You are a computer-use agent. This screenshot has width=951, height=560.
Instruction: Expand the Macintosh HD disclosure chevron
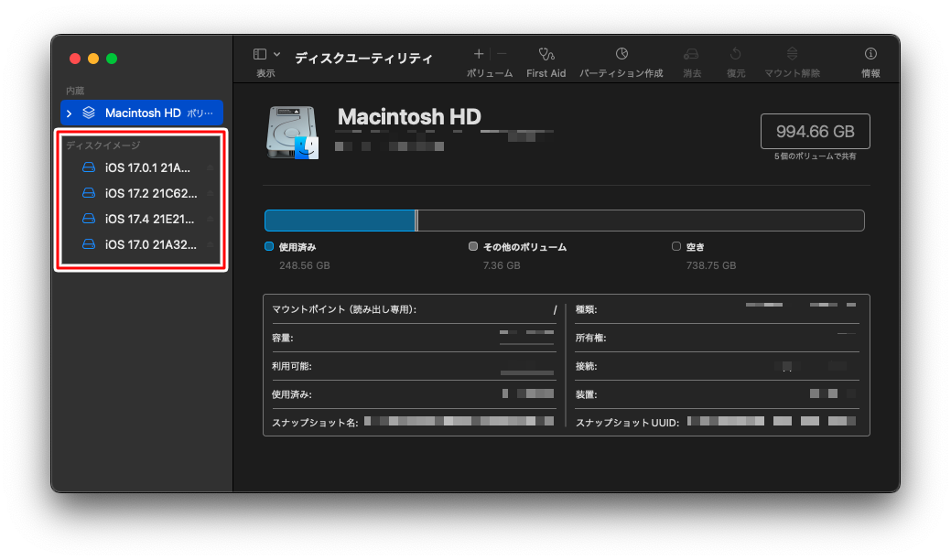click(x=70, y=113)
